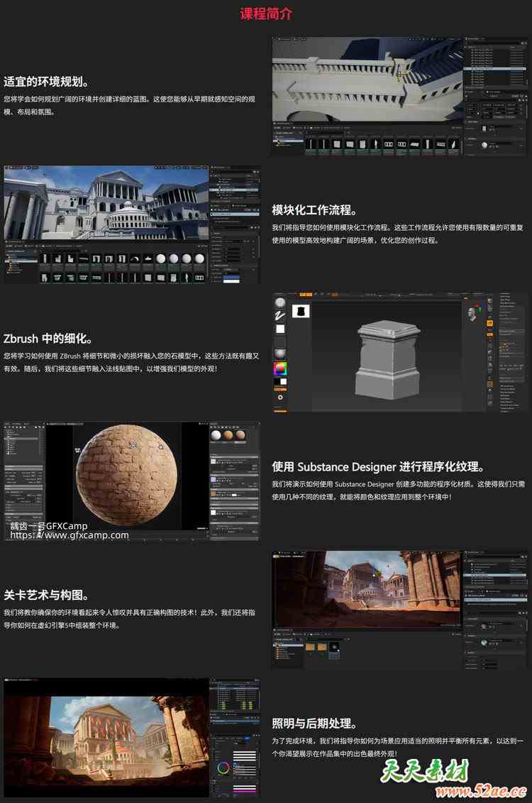Click the black-and-white main/secondary color swatches in ZBrush
The image size is (532, 803).
click(x=279, y=381)
